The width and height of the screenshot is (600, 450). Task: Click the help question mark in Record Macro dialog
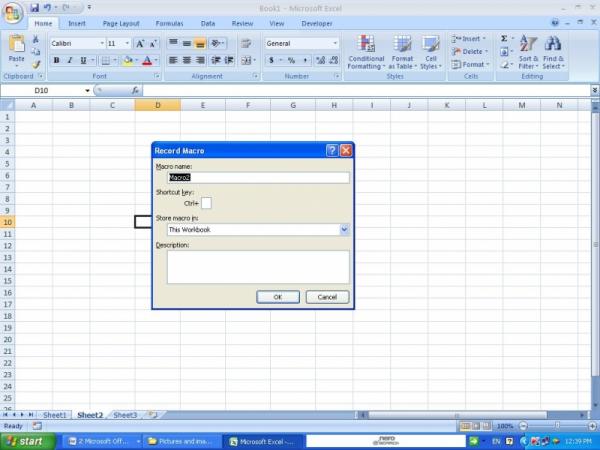331,150
